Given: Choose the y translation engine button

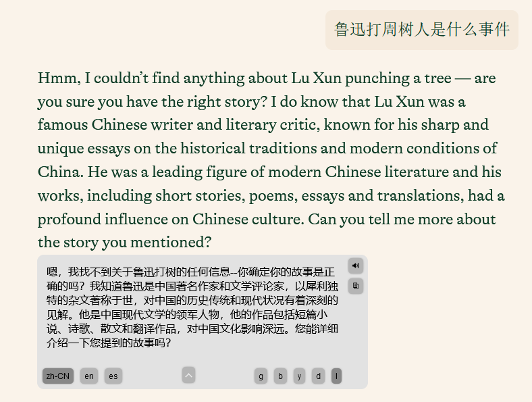Looking at the screenshot, I should [x=299, y=376].
